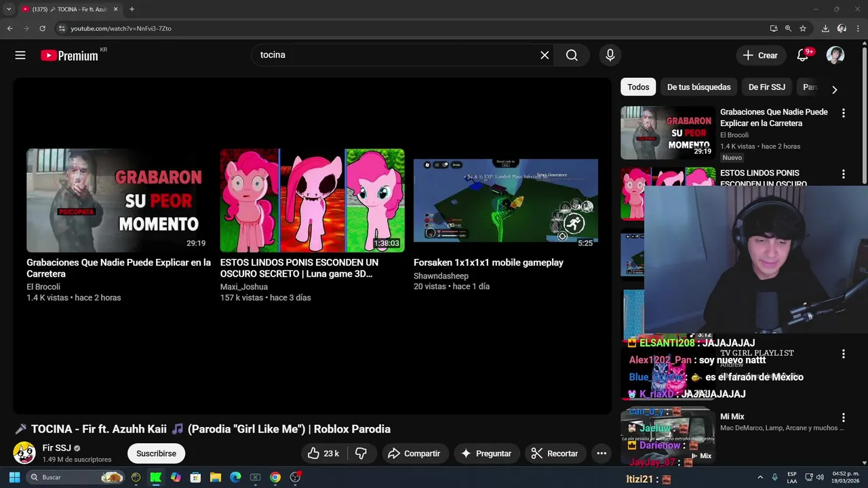Image resolution: width=868 pixels, height=488 pixels.
Task: Open sidebar title 'Grabaciones Que Nadie Puede Explicar'
Action: (774, 117)
